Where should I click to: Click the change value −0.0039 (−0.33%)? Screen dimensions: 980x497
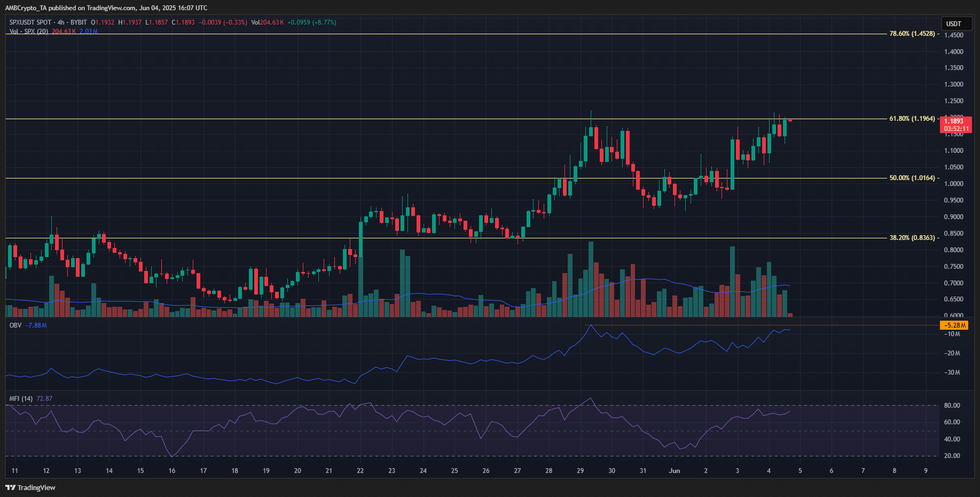[x=223, y=22]
